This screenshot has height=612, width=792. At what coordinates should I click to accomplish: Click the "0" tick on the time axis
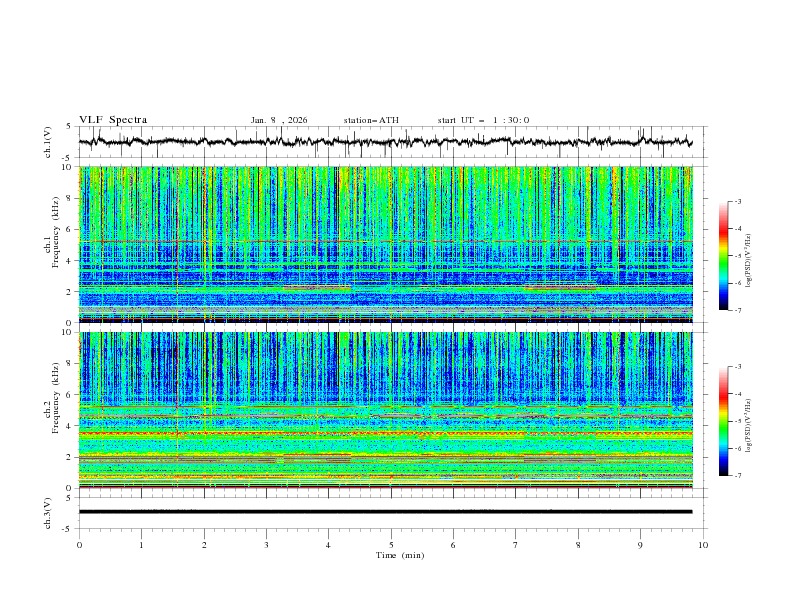point(79,545)
